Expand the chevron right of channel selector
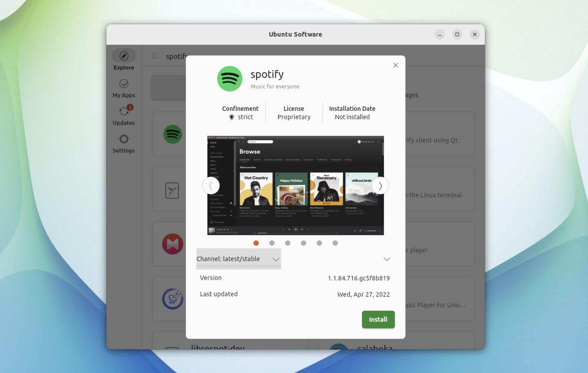 387,259
